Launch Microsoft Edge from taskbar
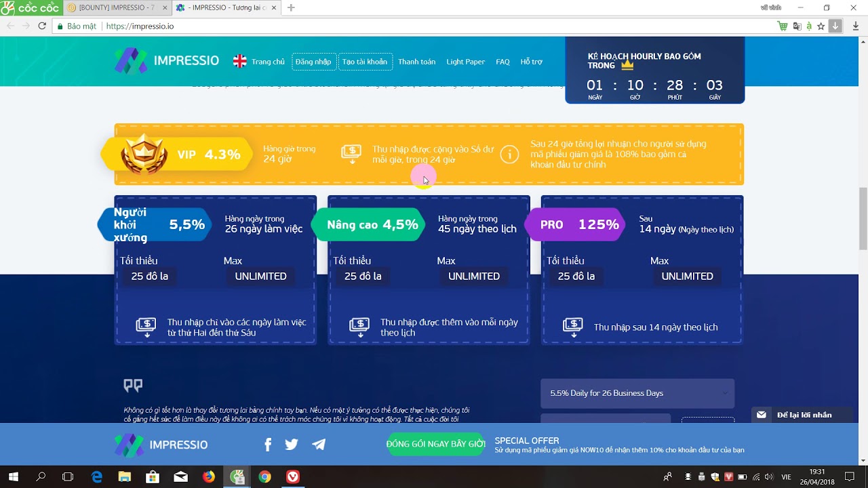The height and width of the screenshot is (488, 868). click(x=96, y=476)
